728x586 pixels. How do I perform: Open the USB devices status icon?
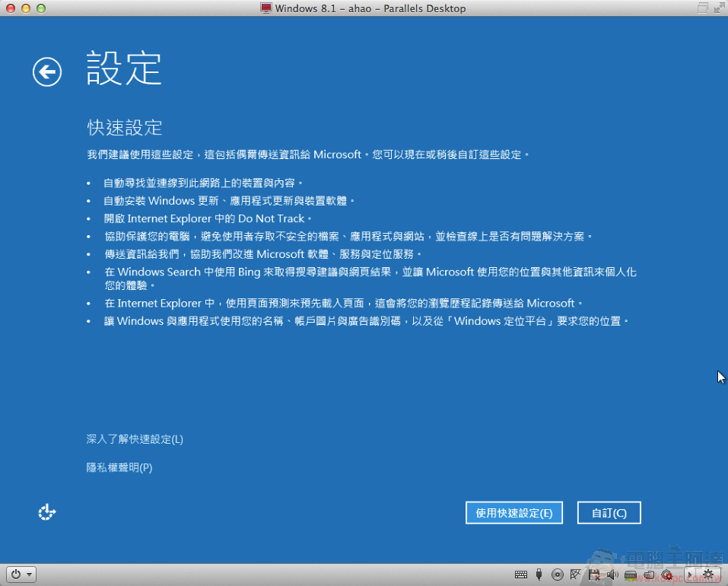point(539,575)
